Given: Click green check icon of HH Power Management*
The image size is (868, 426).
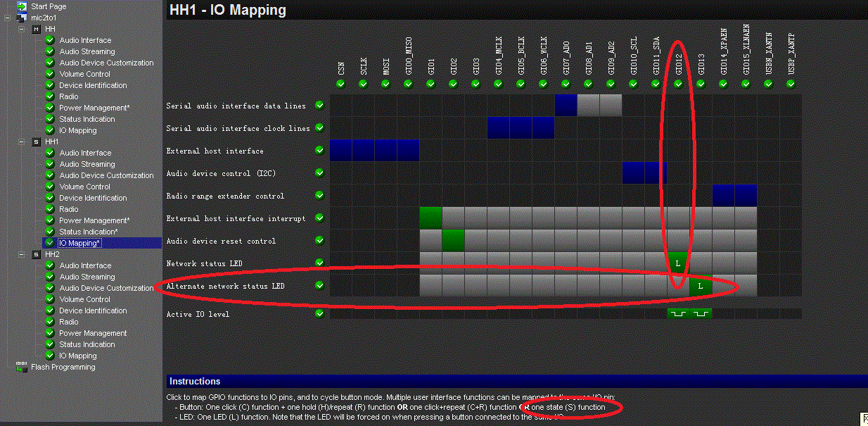Looking at the screenshot, I should [x=50, y=108].
